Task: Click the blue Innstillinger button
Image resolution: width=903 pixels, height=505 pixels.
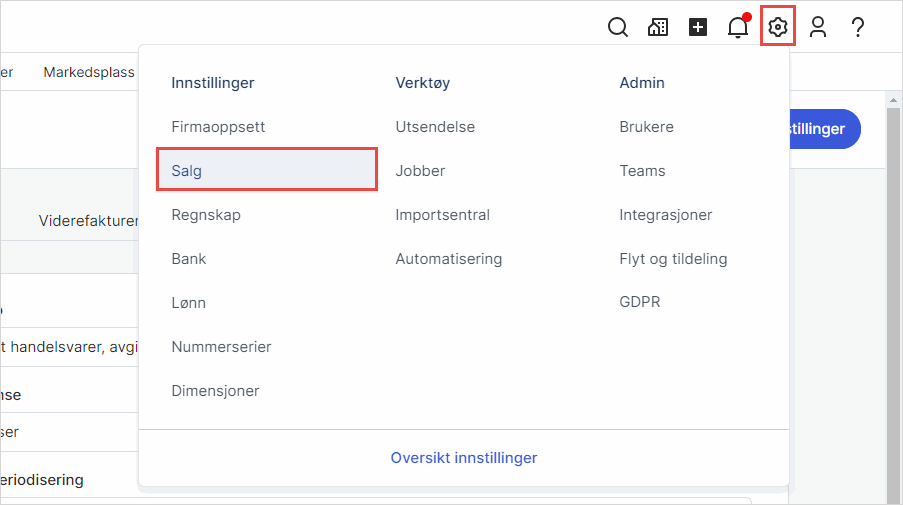Action: tap(825, 129)
